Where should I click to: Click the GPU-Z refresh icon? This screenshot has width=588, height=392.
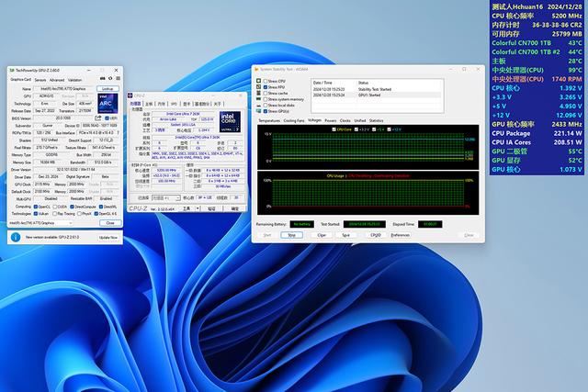click(110, 79)
